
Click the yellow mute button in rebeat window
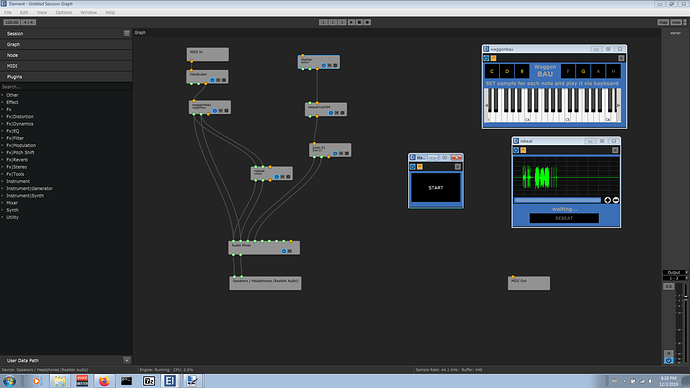[x=523, y=150]
